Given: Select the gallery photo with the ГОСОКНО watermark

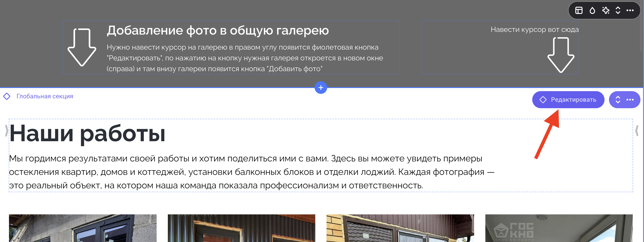Looking at the screenshot, I should click(559, 228).
